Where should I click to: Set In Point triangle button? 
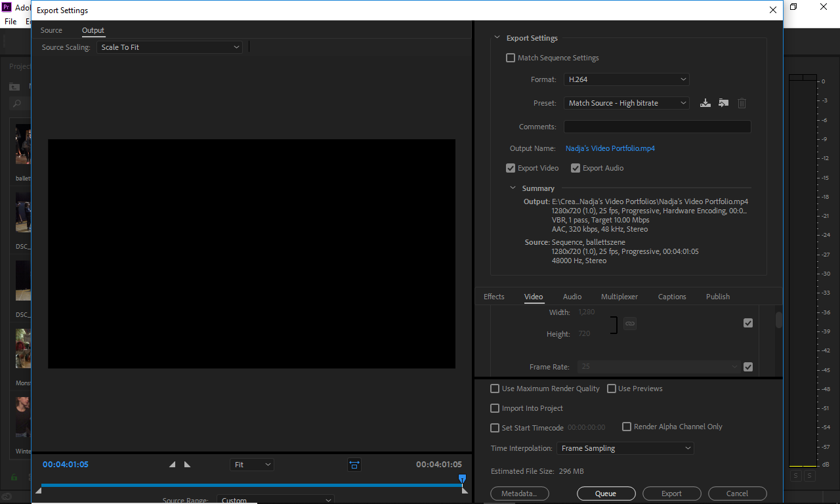point(173,464)
